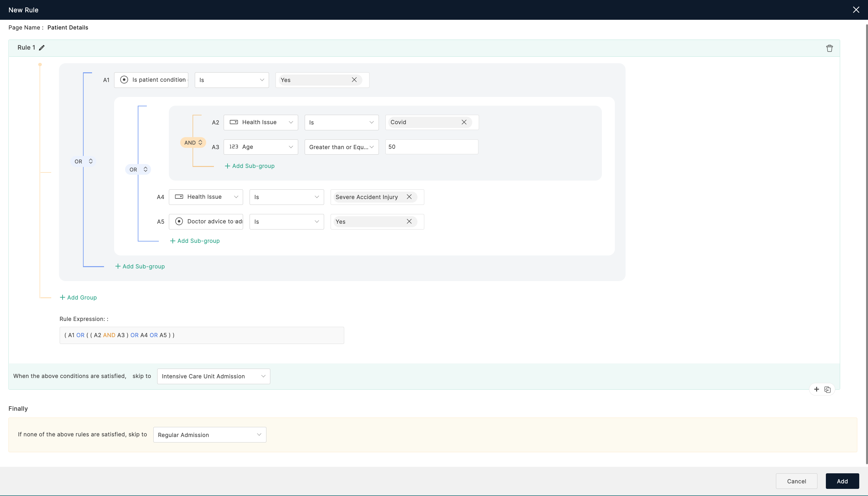Click the numeric 123 Age field icon for A3
The height and width of the screenshot is (496, 868).
234,147
